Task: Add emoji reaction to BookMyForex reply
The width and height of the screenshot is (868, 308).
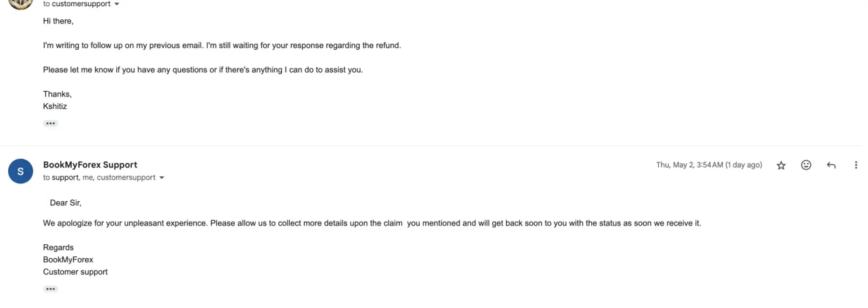Action: (x=806, y=165)
